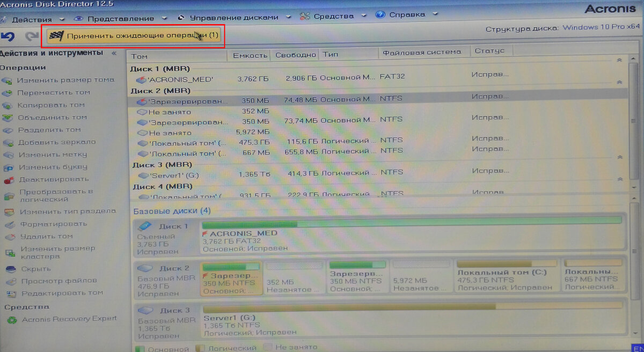Collapse Диск 3 (MBR) group

coord(619,157)
